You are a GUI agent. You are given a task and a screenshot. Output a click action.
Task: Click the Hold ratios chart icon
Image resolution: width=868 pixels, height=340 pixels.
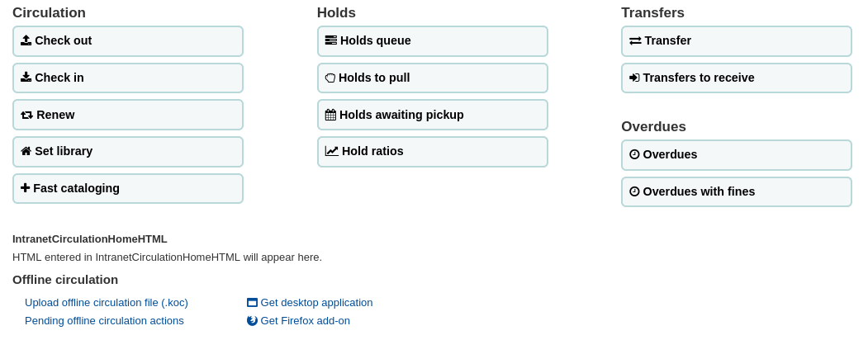[x=331, y=151]
